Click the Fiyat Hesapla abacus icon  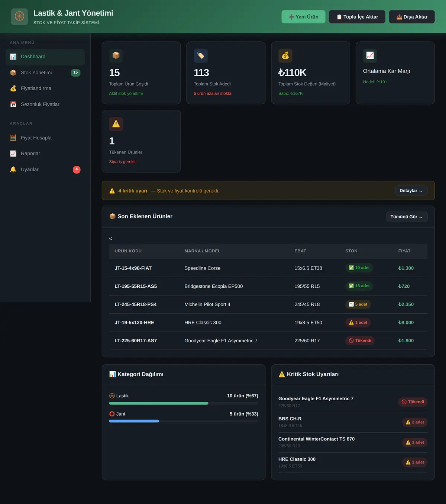point(13,138)
